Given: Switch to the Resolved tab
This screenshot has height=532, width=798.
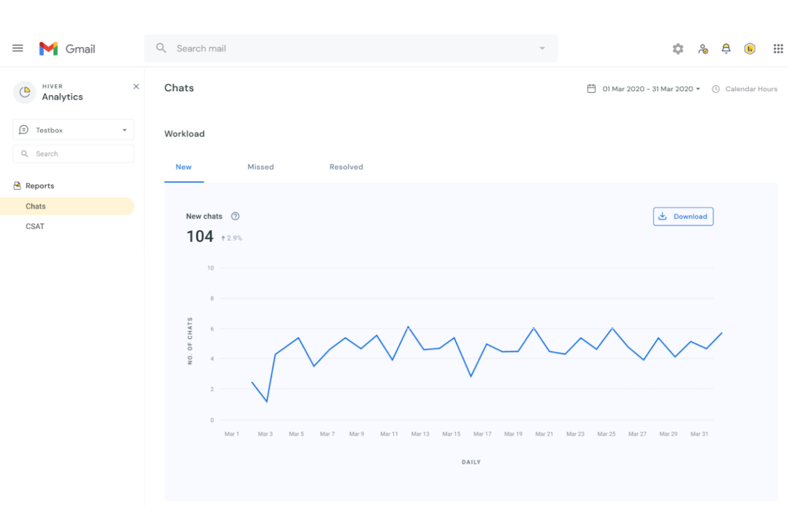Looking at the screenshot, I should point(346,167).
